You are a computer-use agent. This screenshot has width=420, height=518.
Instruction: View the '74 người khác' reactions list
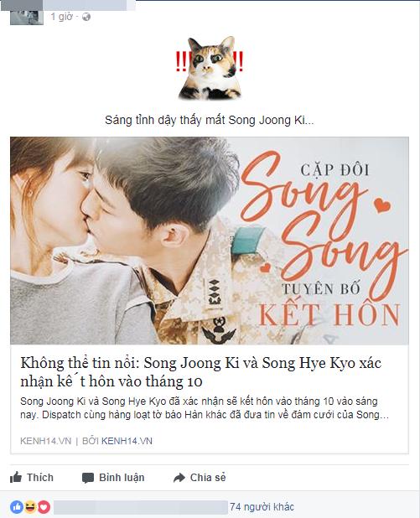pos(262,507)
